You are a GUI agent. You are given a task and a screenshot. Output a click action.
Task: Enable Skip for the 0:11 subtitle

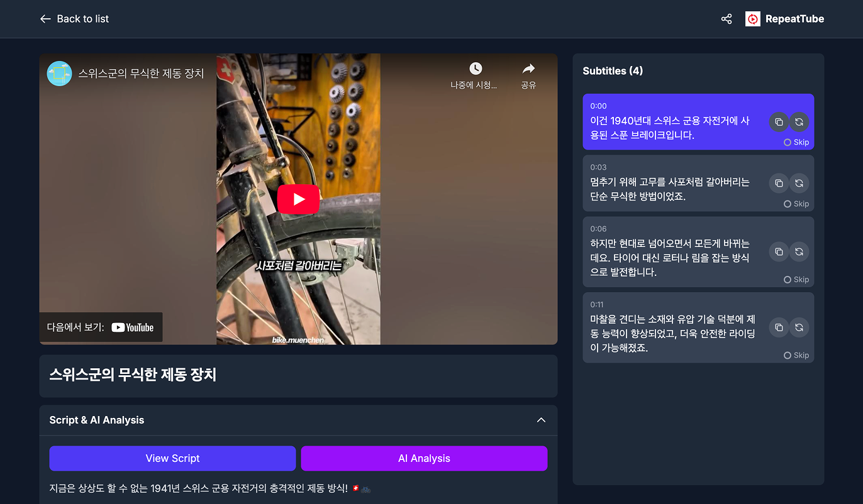(x=797, y=355)
